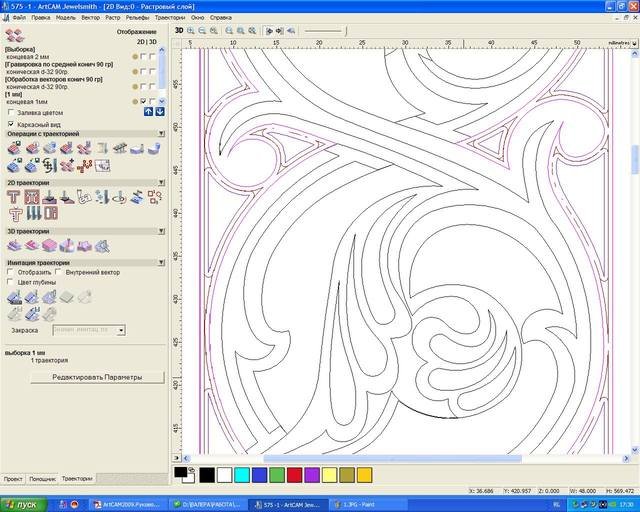Viewport: 640px width, 512px height.
Task: Collapse the Операции с траекторией section
Action: click(x=162, y=133)
